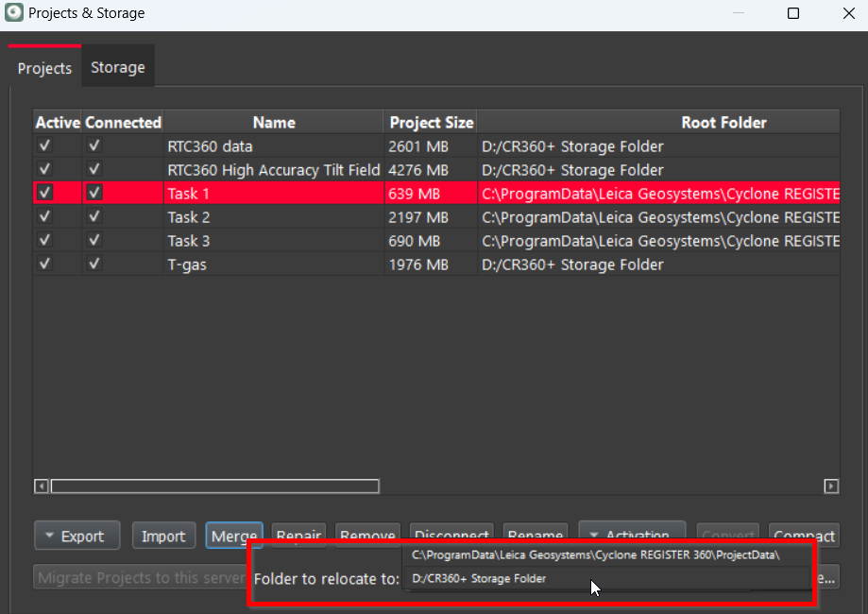Choose the C:\ProgramData ProjectData folder option
The height and width of the screenshot is (614, 868).
click(x=595, y=555)
